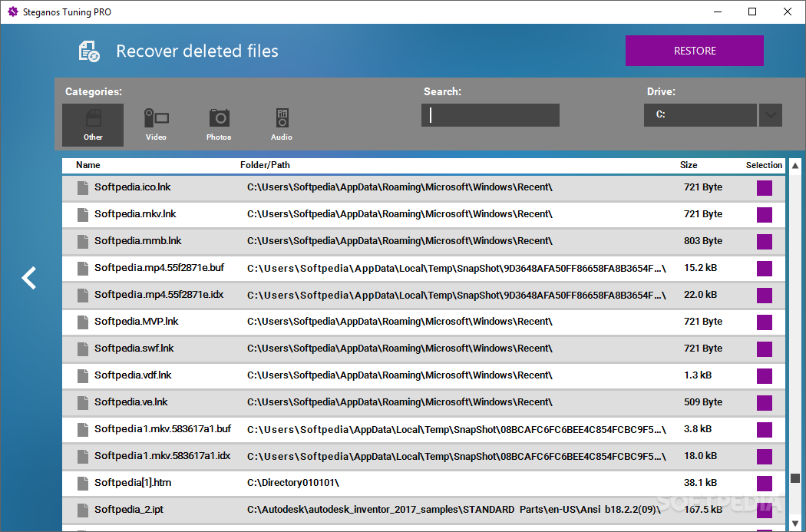
Task: Click file icon of Softpedia_2.ipt
Action: pos(83,510)
